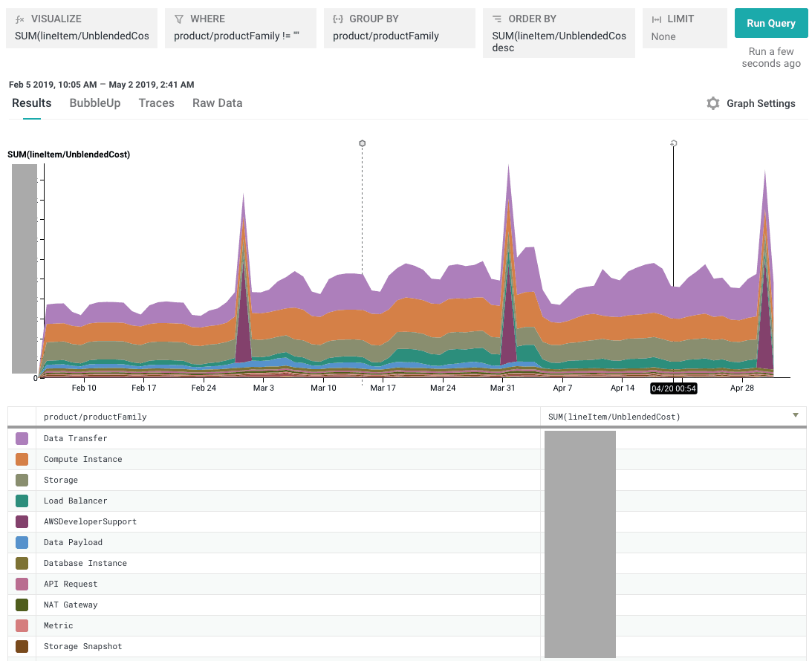The image size is (812, 661).
Task: Run the query with Run Query button
Action: click(770, 23)
